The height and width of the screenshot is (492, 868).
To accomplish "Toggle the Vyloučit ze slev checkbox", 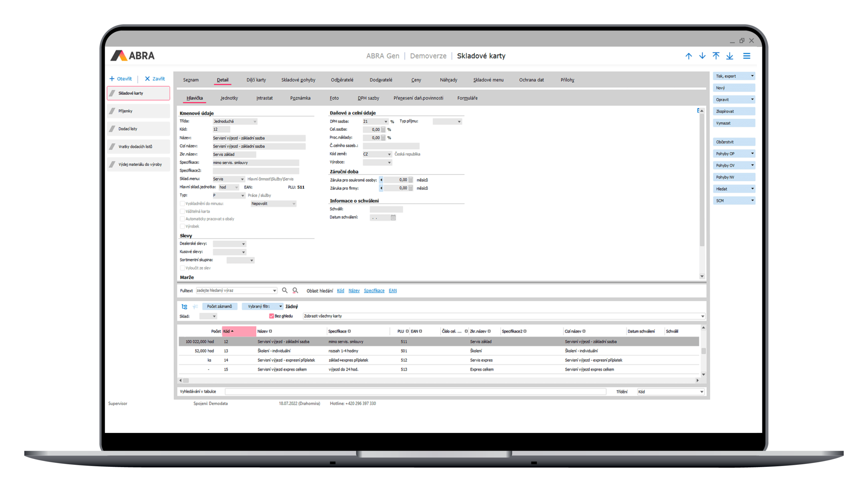I will [x=182, y=268].
